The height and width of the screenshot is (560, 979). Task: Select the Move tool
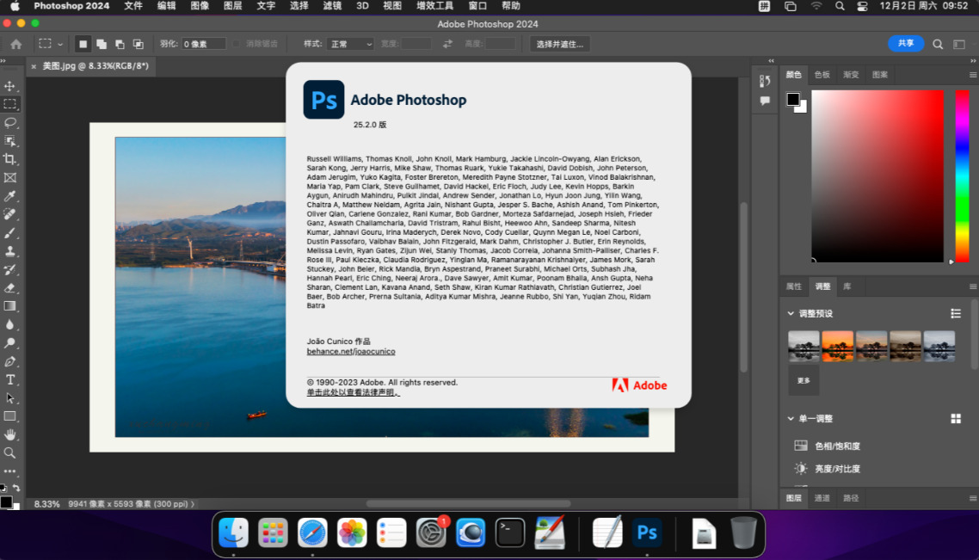click(x=10, y=86)
